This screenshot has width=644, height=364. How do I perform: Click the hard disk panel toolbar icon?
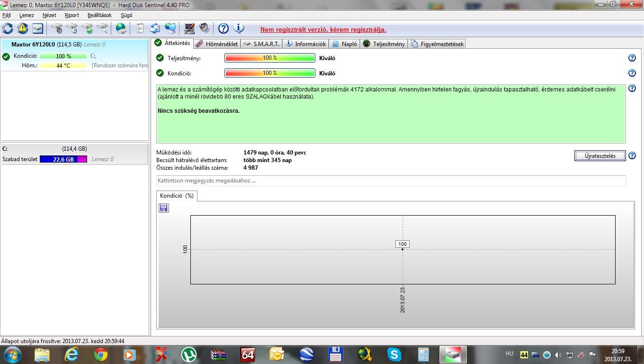click(38, 28)
